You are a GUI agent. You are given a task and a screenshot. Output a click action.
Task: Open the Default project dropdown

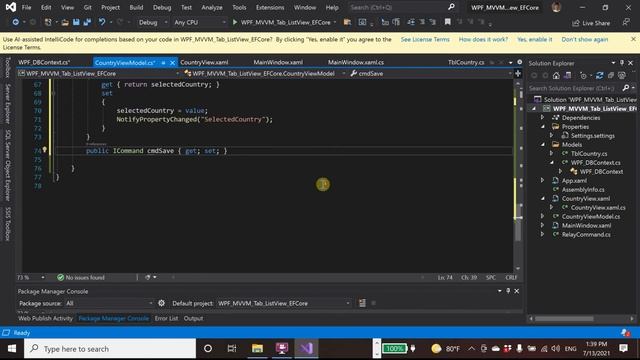click(x=284, y=303)
